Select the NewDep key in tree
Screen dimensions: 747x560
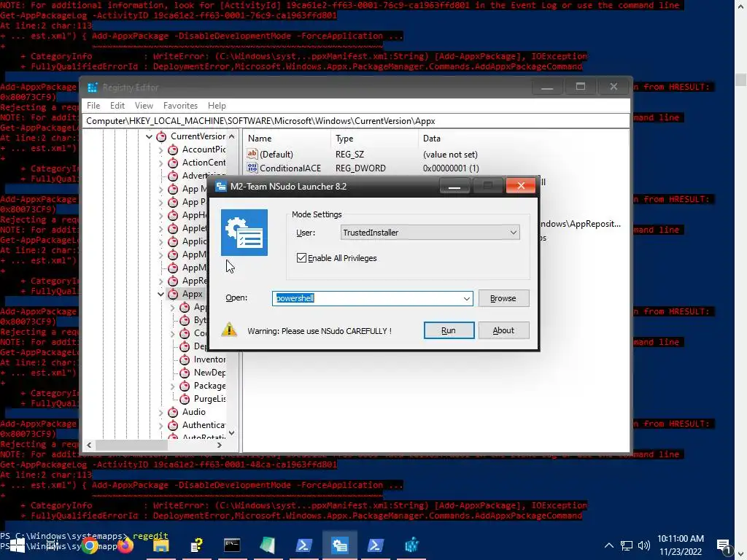coord(209,373)
